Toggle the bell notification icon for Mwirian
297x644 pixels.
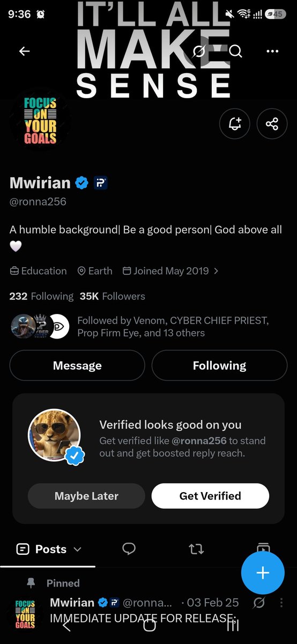click(x=235, y=125)
